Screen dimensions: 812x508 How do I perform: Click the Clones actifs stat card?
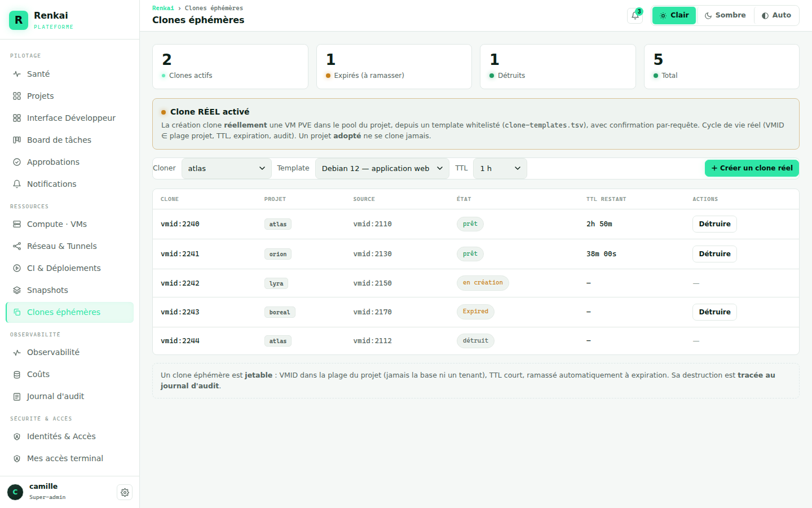pos(230,67)
